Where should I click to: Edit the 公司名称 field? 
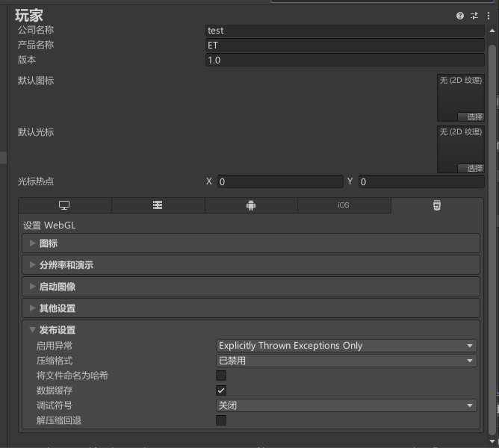pyautogui.click(x=345, y=31)
